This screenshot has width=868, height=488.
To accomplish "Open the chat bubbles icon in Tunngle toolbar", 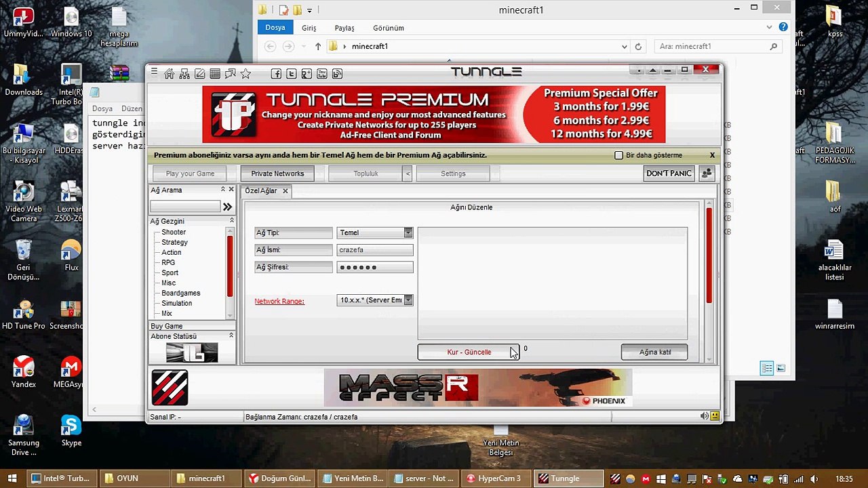I will (x=230, y=73).
